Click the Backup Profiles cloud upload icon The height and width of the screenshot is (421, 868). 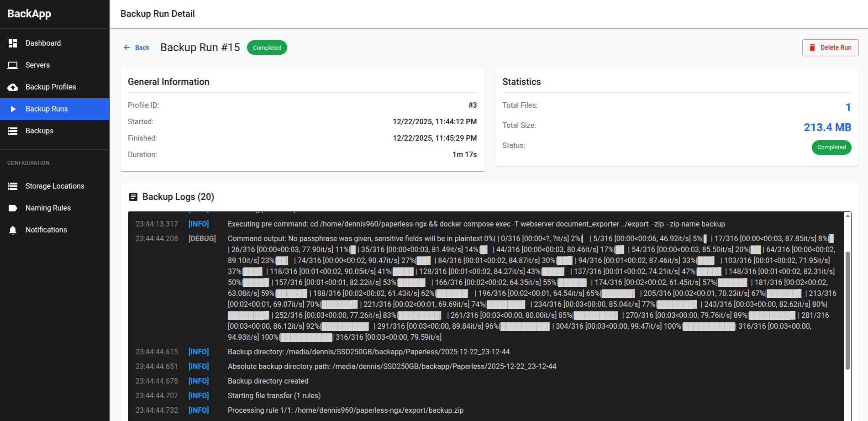pyautogui.click(x=13, y=87)
